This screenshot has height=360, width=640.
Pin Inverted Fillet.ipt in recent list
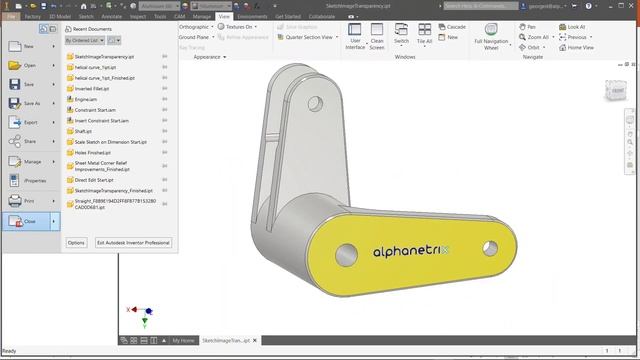(x=165, y=89)
